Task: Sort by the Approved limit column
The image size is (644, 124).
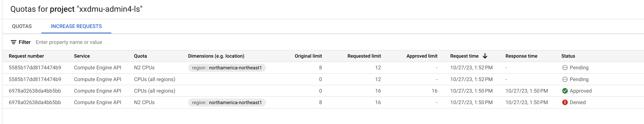Action: (422, 56)
